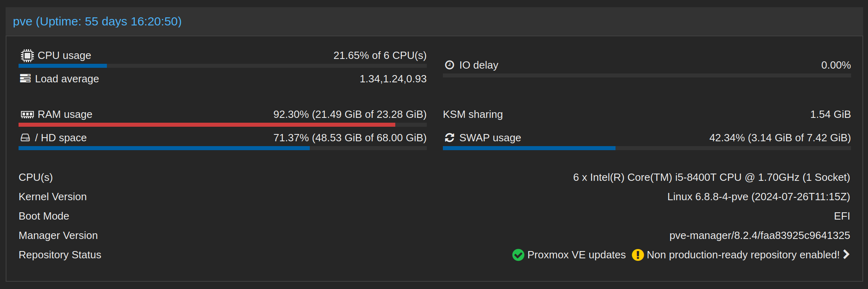Click the HD space progress bar
The width and height of the screenshot is (868, 289).
coord(223,148)
